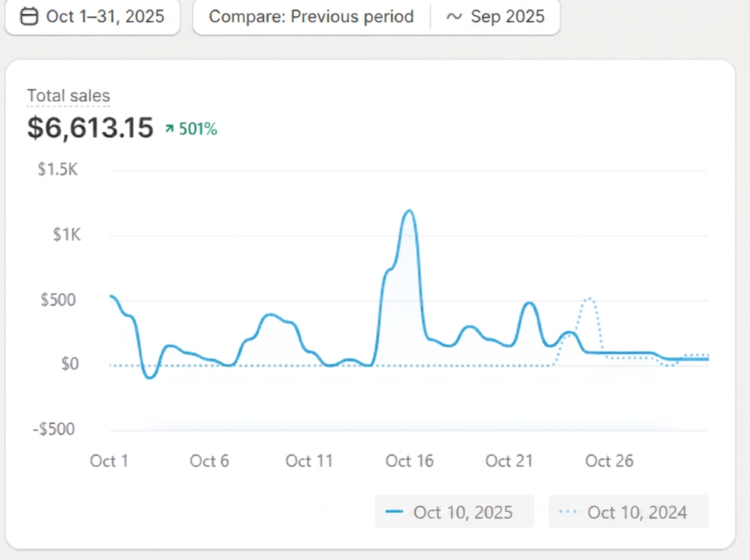This screenshot has height=560, width=750.
Task: Click the Oct 11 x-axis label
Action: [309, 461]
